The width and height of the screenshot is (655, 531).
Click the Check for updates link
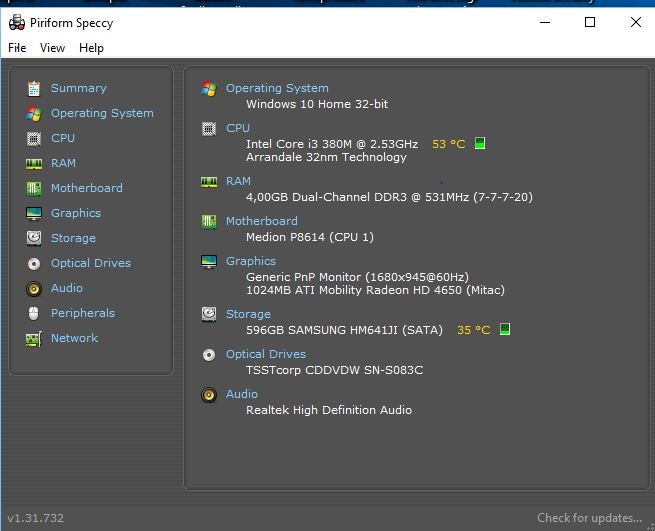coord(589,518)
